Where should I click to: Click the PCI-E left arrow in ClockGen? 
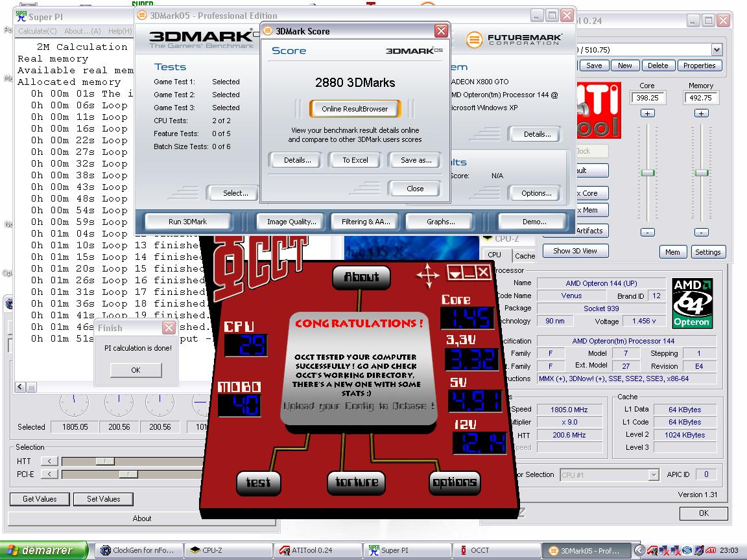(49, 474)
